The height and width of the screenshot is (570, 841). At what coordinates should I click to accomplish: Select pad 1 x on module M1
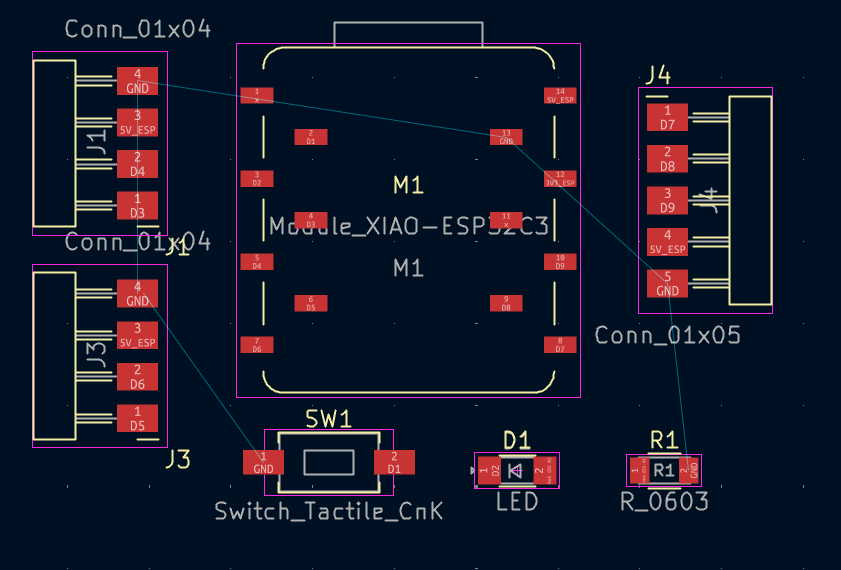click(x=257, y=95)
